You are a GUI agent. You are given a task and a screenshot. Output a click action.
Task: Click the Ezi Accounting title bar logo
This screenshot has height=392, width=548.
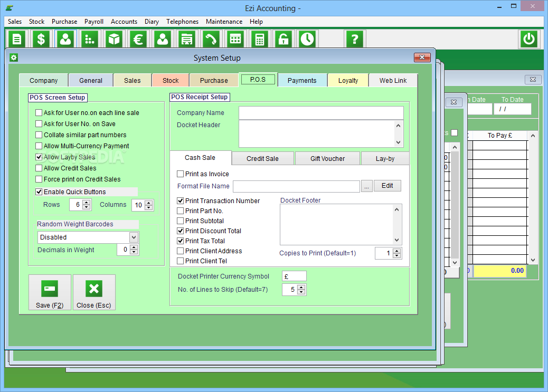[x=10, y=8]
